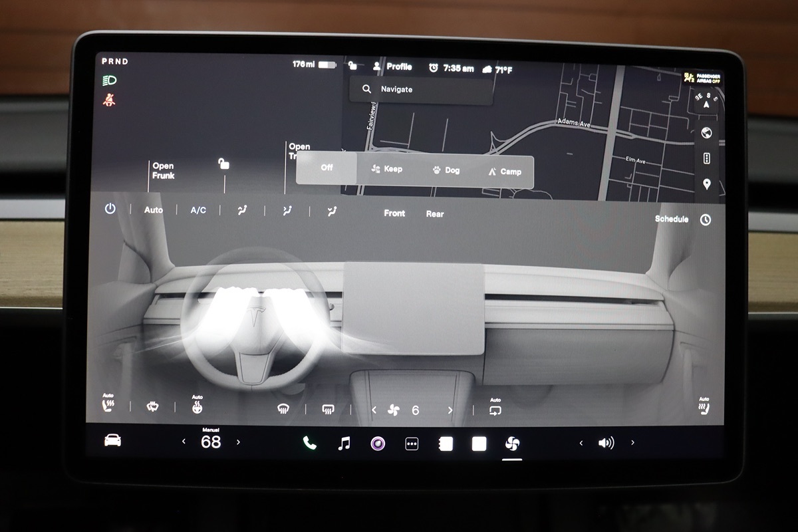Tap the climate fan icon in dock
The width and height of the screenshot is (798, 532).
pyautogui.click(x=511, y=444)
